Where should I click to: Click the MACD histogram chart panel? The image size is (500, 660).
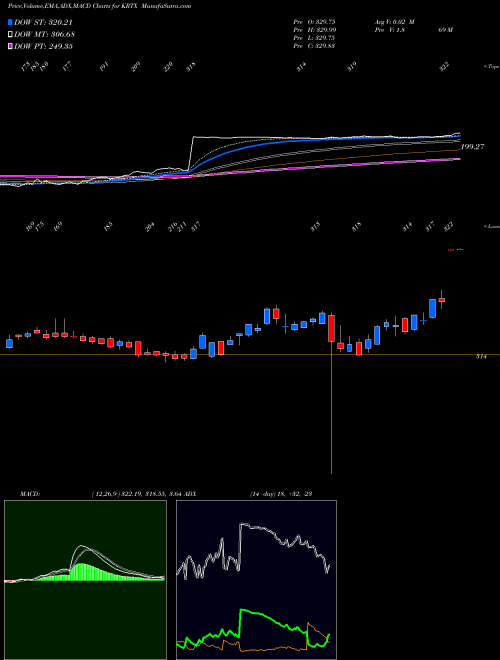click(85, 580)
